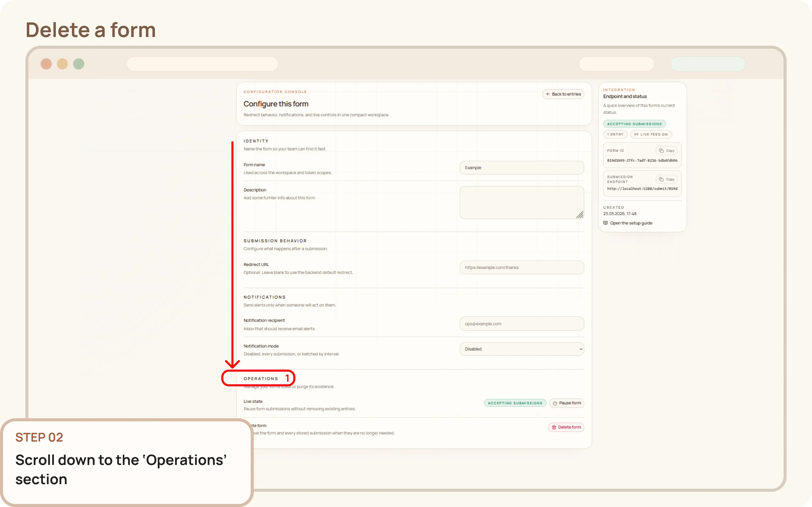Click the book icon beside setup guide link
The height and width of the screenshot is (507, 812).
605,223
